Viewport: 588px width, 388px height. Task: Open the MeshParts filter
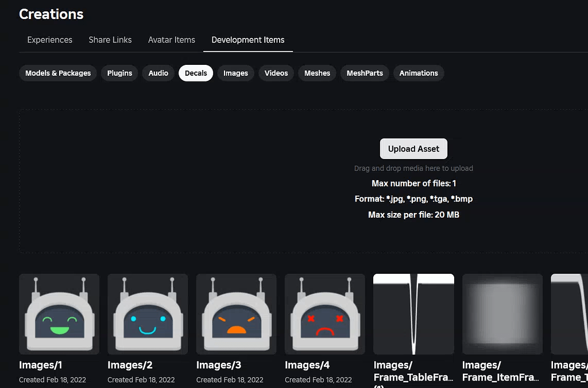(365, 73)
